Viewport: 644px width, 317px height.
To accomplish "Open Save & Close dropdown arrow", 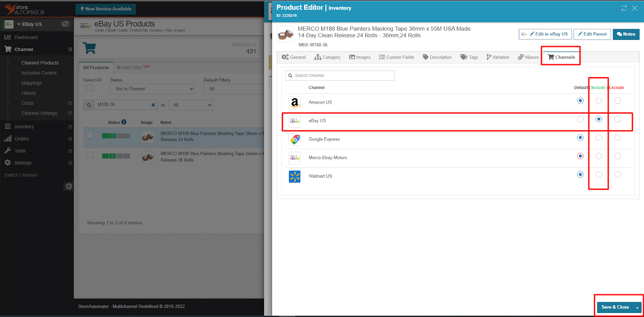I will [x=637, y=307].
